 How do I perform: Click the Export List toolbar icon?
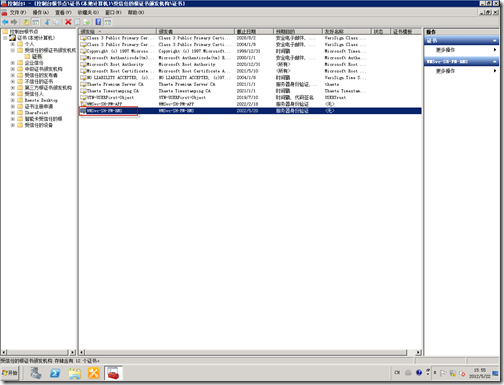pyautogui.click(x=86, y=22)
